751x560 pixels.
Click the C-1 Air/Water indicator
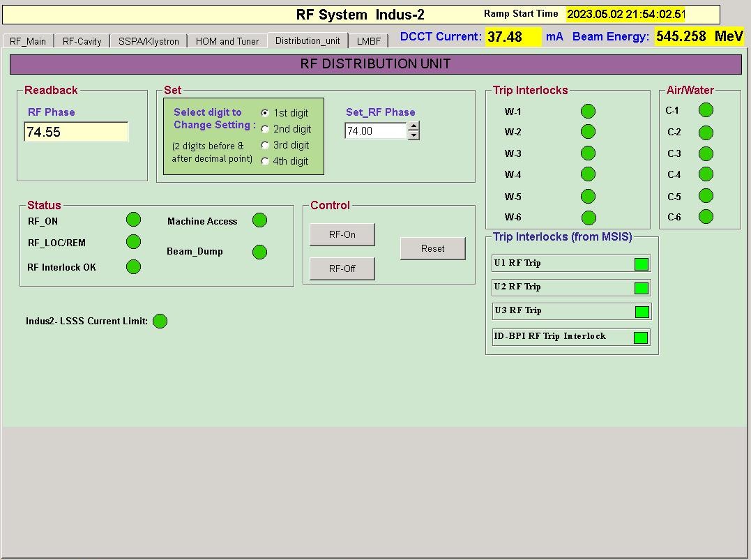tap(706, 109)
